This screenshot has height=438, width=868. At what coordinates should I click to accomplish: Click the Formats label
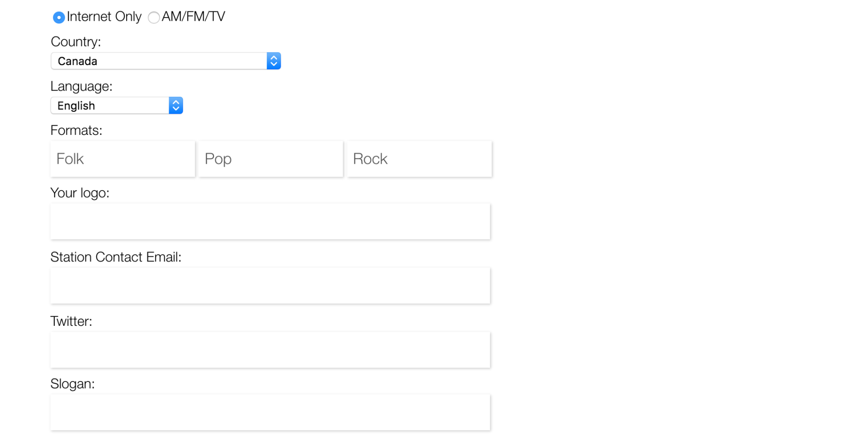click(x=76, y=130)
